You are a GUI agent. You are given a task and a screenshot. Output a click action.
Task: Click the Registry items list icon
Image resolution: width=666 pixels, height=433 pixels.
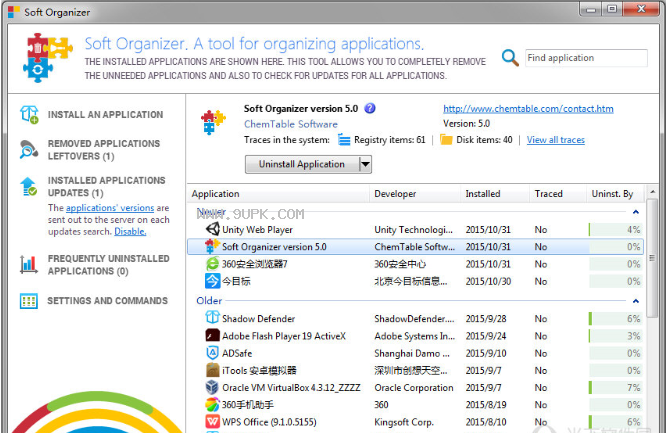(x=344, y=140)
